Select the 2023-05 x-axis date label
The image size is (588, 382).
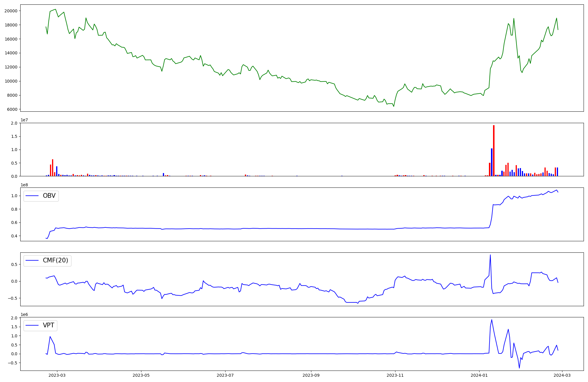(x=141, y=375)
